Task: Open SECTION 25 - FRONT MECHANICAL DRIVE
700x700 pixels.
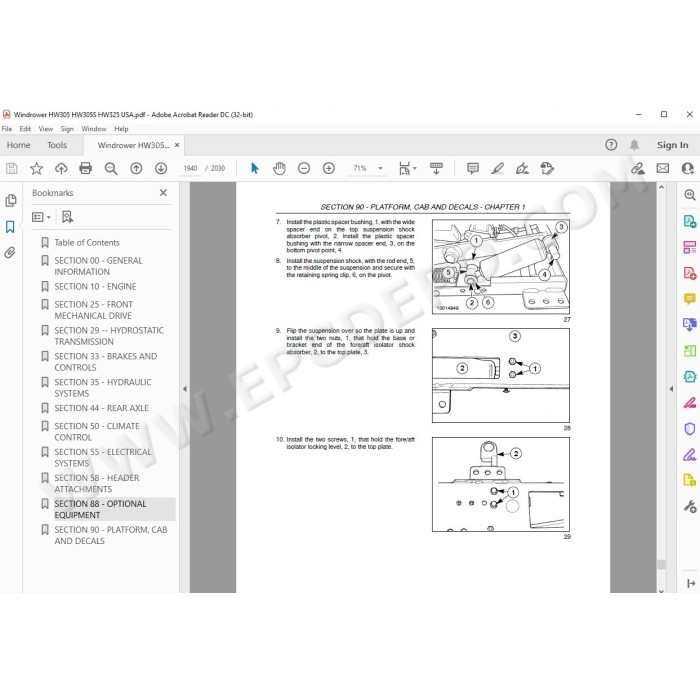Action: [93, 310]
